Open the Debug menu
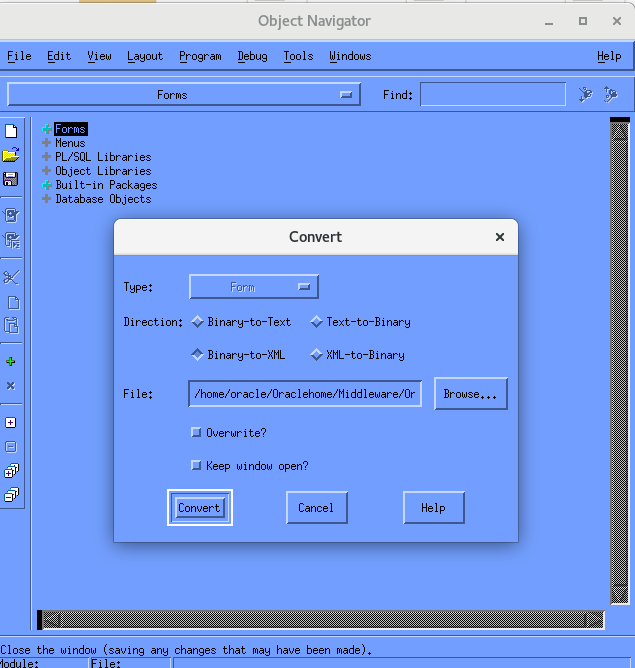Viewport: 635px width, 668px height. pos(252,56)
